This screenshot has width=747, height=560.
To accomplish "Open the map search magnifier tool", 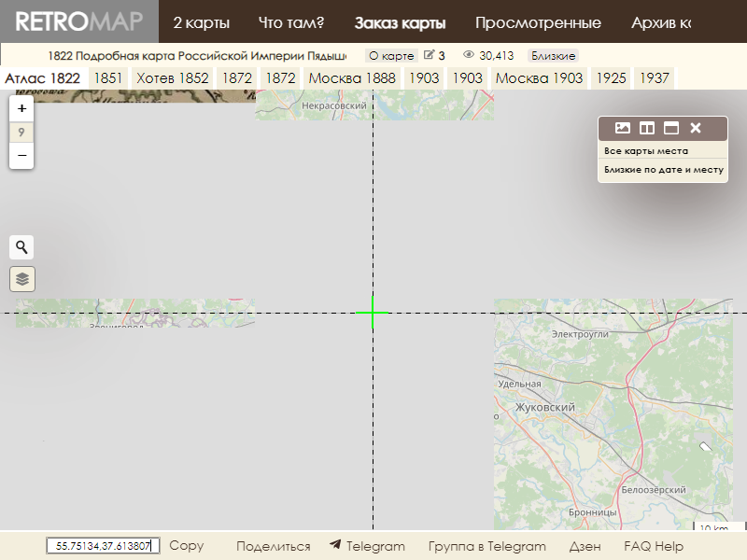I will [21, 247].
